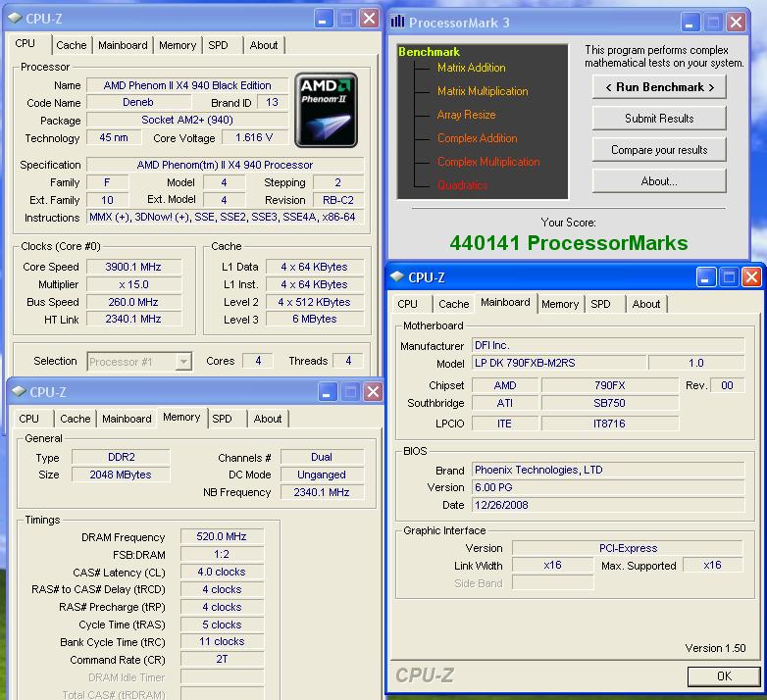Minimize the top-left CPU-Z CPU window
The width and height of the screenshot is (767, 700).
point(323,19)
